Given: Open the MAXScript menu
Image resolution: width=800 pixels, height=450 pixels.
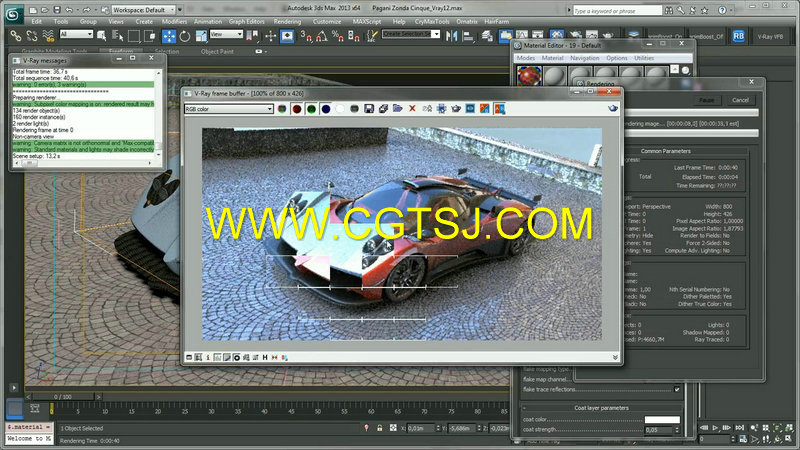Looking at the screenshot, I should click(367, 21).
